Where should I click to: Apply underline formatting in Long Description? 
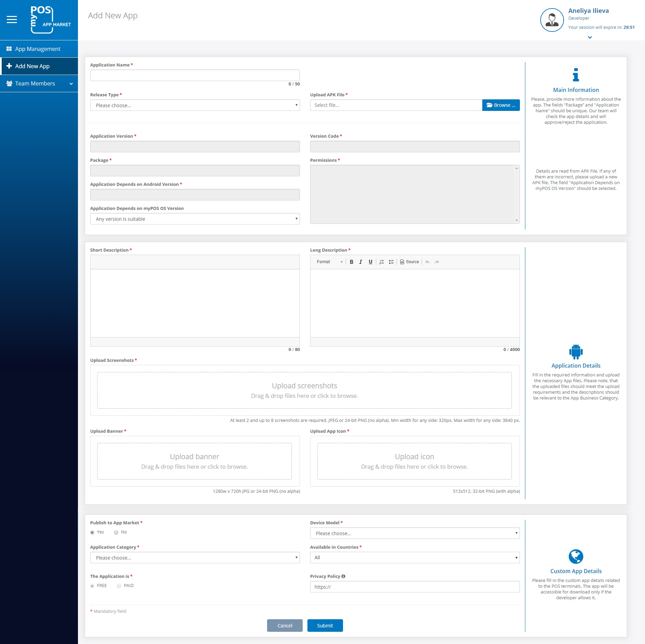(x=370, y=261)
